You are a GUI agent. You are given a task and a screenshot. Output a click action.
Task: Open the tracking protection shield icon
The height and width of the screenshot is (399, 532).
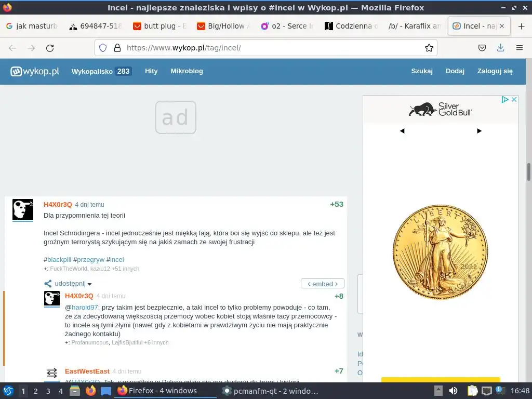tap(103, 48)
